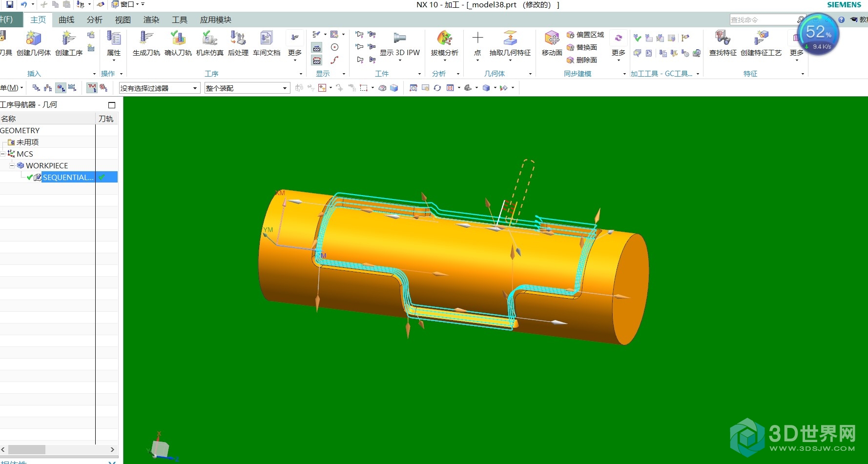Collapse the WORKPIECE tree node
868x464 pixels.
(12, 165)
